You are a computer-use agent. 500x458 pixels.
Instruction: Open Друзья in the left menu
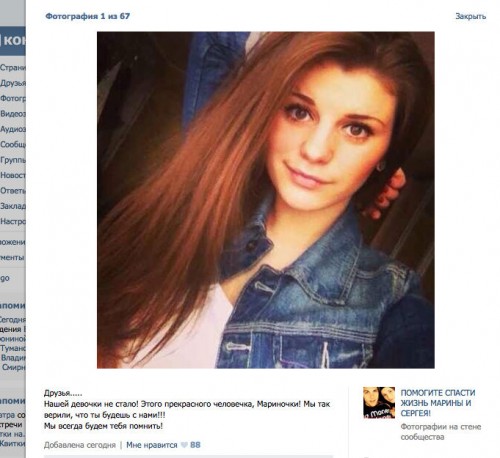pos(13,83)
